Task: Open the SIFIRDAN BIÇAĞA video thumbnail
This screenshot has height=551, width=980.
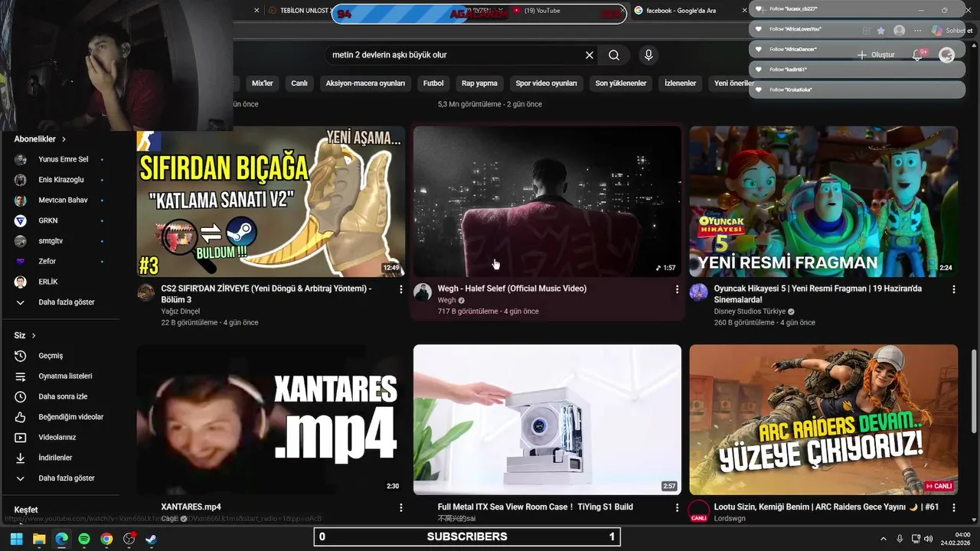Action: (x=271, y=201)
